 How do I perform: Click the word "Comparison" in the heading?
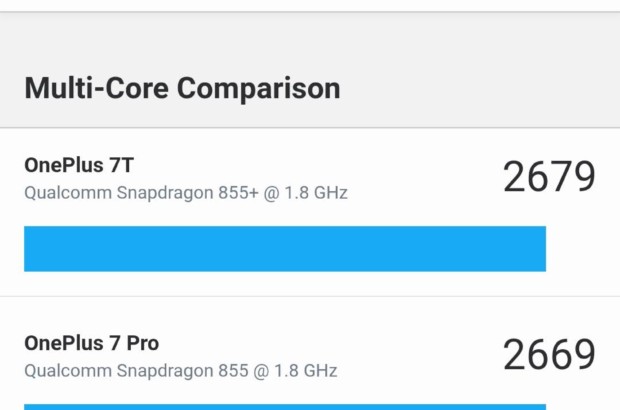tap(259, 88)
